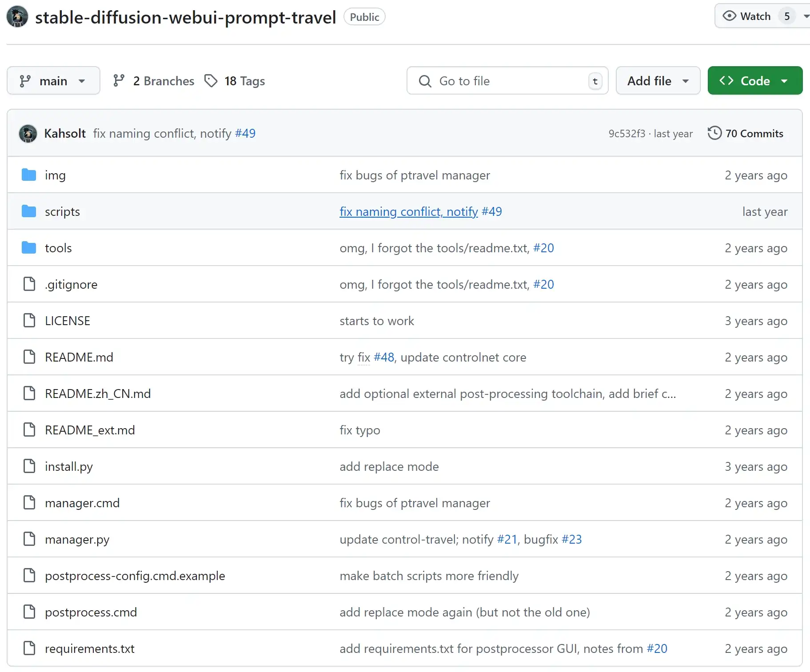Click the code brackets icon on Code button
This screenshot has width=810, height=672.
click(726, 80)
